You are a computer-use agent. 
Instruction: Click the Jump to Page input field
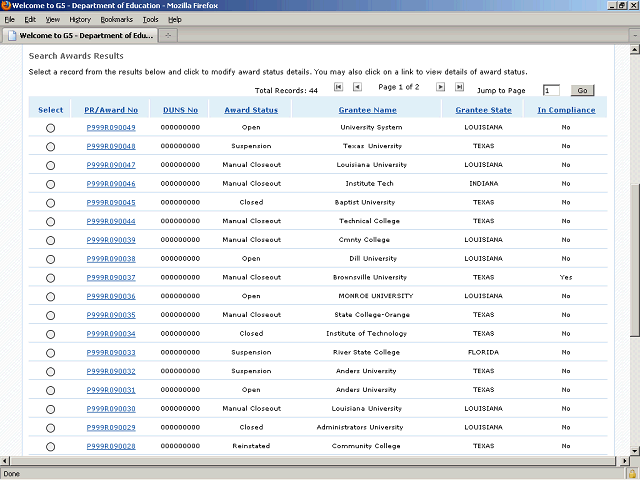[551, 90]
